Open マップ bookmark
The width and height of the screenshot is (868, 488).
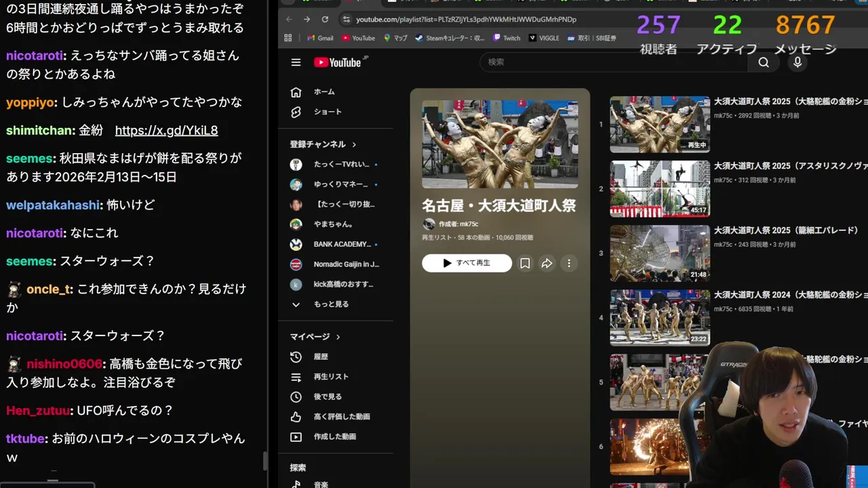point(395,38)
